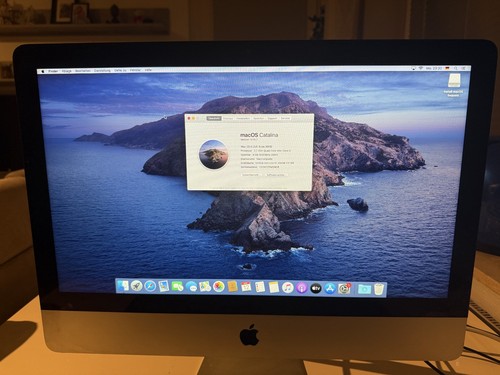Screen dimensions: 500x375
Task: Open Safari compass icon in Dock
Action: pos(150,286)
